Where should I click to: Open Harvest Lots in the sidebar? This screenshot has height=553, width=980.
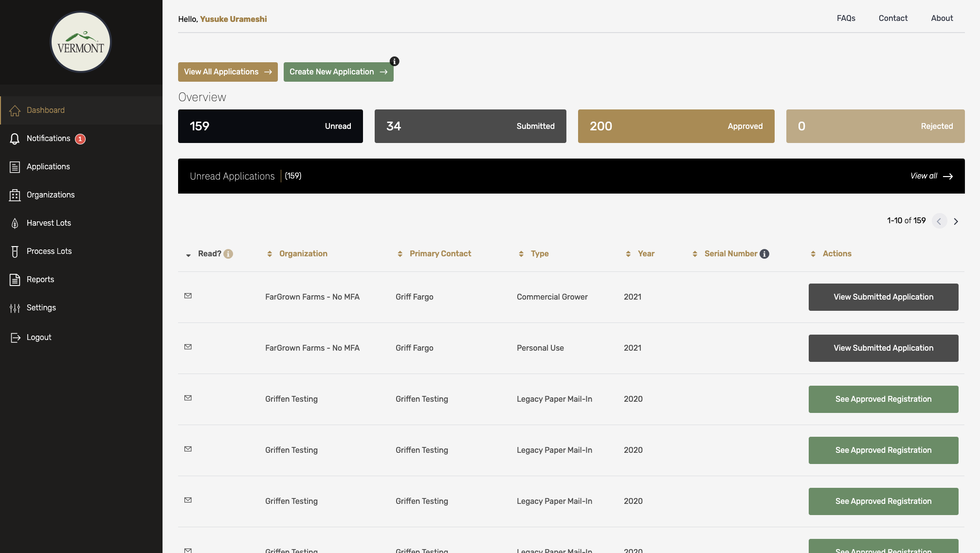coord(81,223)
